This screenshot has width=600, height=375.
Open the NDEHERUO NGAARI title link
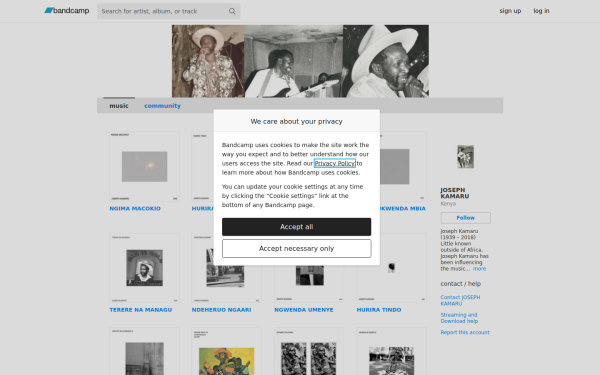click(222, 310)
